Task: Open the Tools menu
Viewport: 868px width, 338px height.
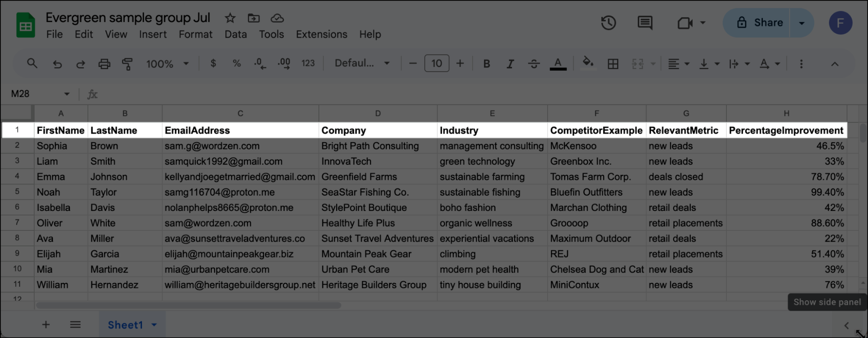Action: [271, 34]
